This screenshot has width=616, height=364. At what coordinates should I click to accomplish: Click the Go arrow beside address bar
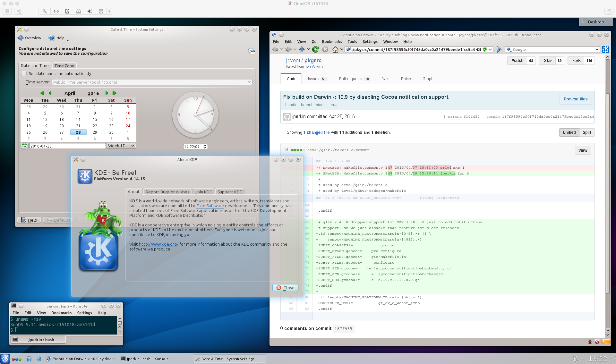(499, 49)
